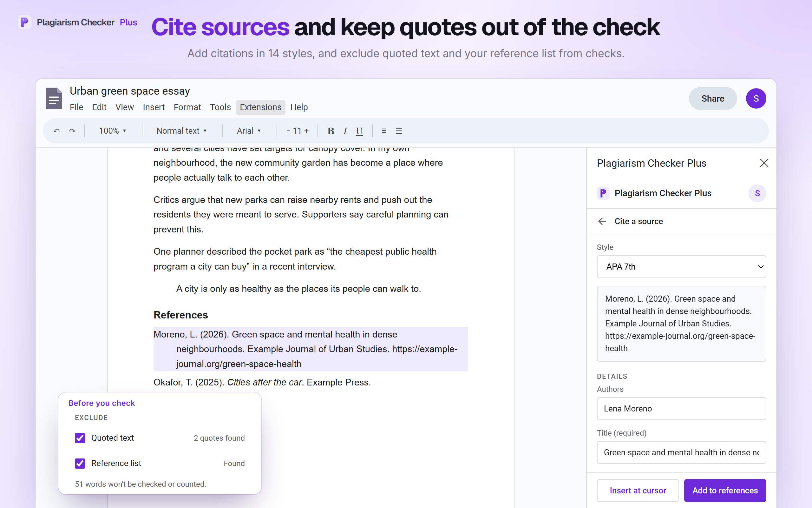Click the document title Urban green space essay
The height and width of the screenshot is (508, 812).
point(130,91)
